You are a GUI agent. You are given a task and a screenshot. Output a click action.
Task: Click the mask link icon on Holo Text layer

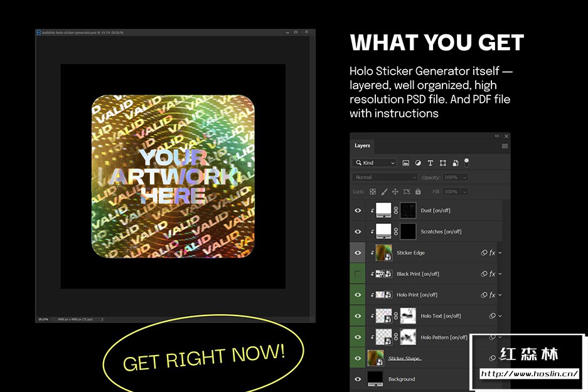point(395,316)
